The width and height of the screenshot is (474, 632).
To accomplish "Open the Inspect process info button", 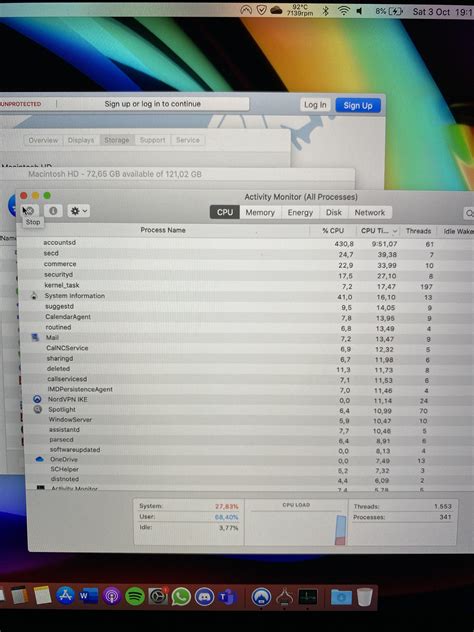I will [53, 211].
